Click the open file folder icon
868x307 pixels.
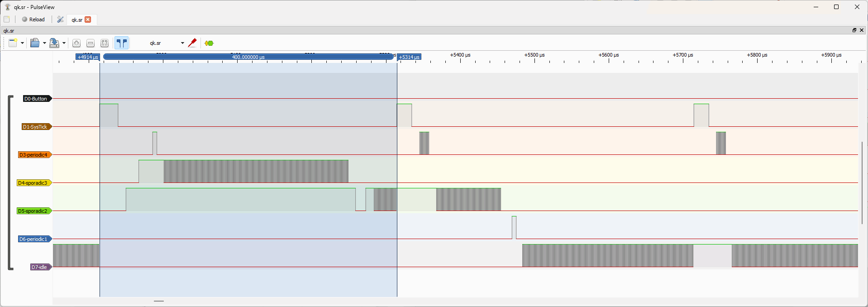point(34,43)
